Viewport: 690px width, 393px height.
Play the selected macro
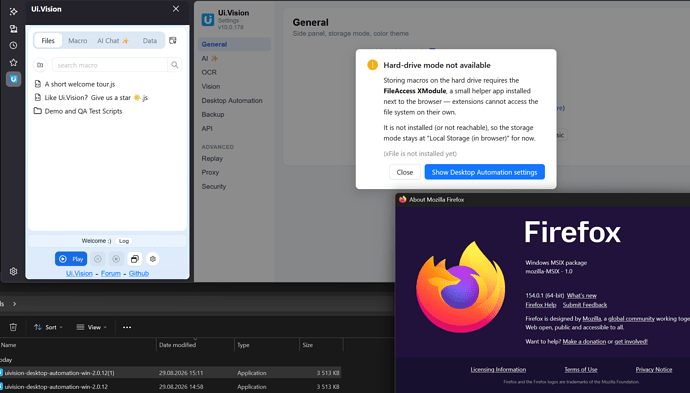click(71, 259)
